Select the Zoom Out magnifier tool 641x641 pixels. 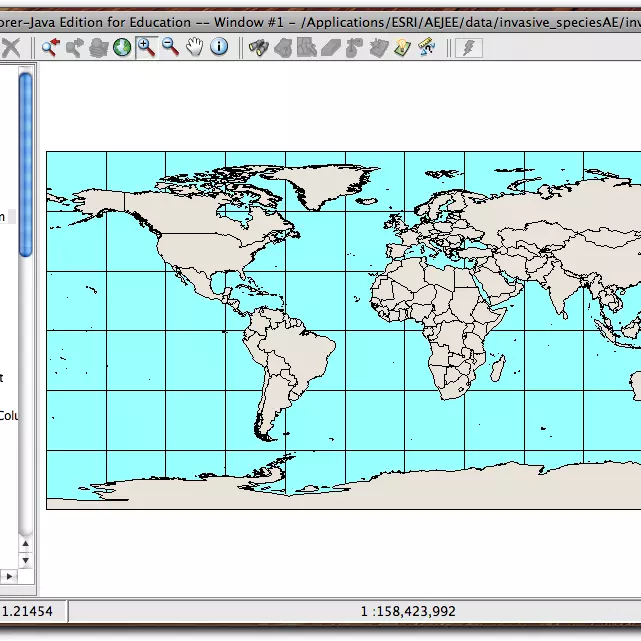pyautogui.click(x=170, y=47)
